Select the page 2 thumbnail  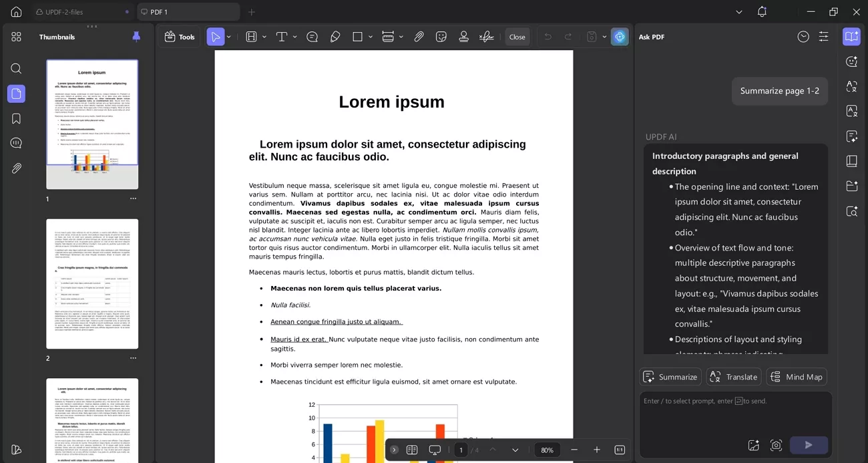(x=92, y=283)
